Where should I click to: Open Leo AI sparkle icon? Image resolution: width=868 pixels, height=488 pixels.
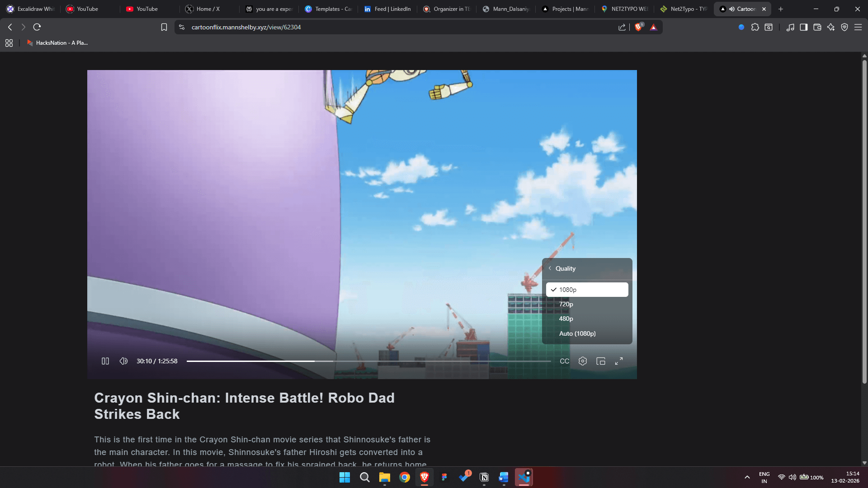point(831,27)
